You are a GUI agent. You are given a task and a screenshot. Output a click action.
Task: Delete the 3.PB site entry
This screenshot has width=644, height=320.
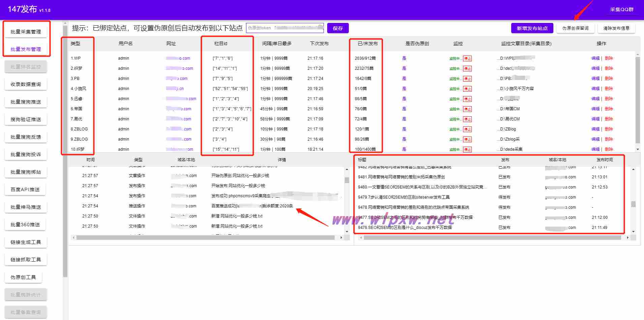pos(609,79)
